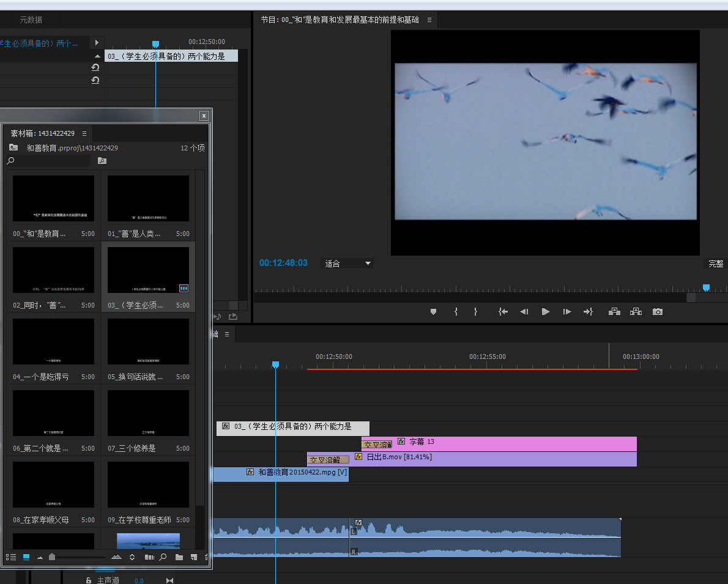This screenshot has width=728, height=584.
Task: Click the bin search input field
Action: (x=53, y=161)
